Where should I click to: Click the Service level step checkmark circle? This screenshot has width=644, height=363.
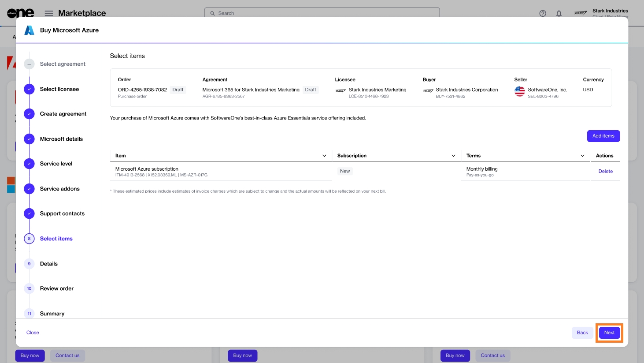[29, 164]
